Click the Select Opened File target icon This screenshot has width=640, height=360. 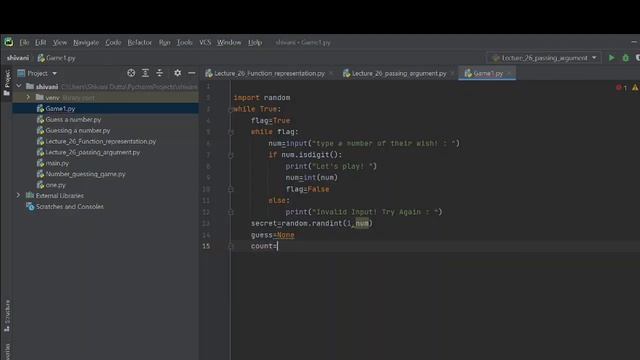(x=131, y=73)
